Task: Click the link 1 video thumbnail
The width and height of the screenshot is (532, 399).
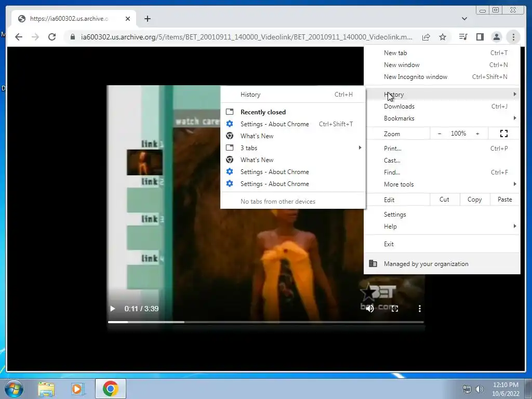Action: [x=144, y=163]
